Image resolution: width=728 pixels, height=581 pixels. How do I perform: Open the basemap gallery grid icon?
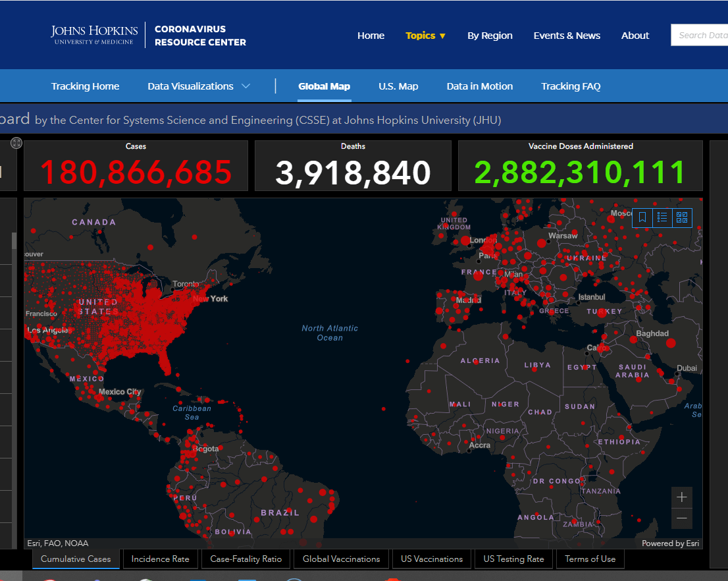click(682, 217)
